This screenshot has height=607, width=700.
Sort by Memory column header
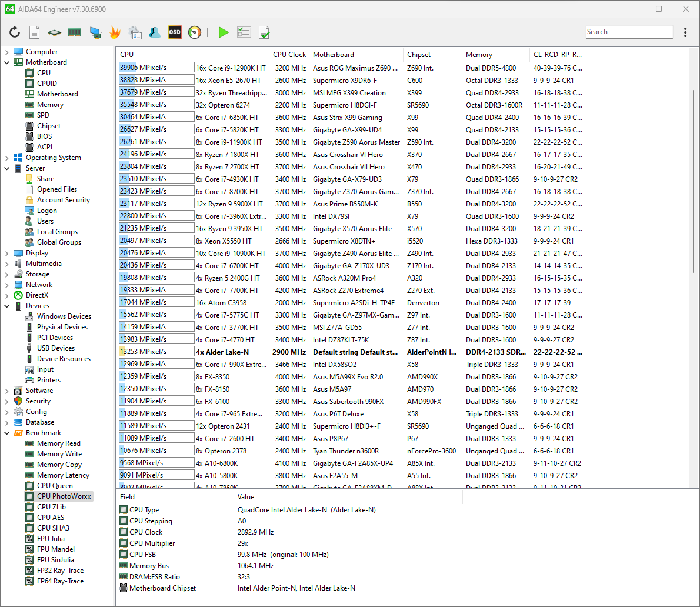click(495, 55)
